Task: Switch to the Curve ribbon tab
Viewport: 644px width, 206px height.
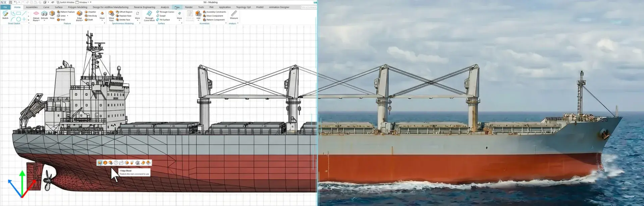Action: (46, 7)
